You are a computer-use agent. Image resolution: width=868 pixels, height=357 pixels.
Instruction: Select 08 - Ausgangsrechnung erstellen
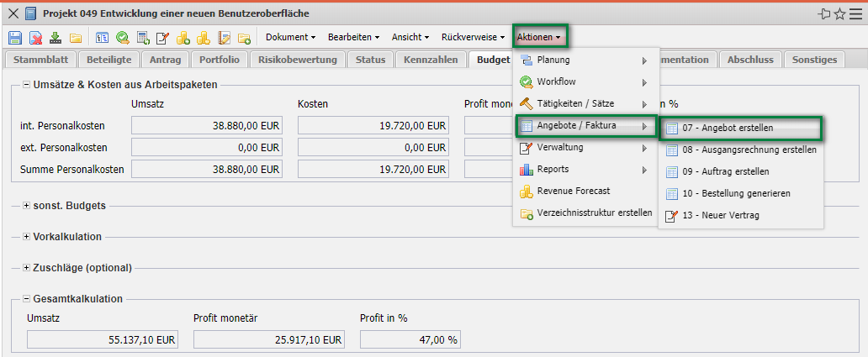click(741, 150)
